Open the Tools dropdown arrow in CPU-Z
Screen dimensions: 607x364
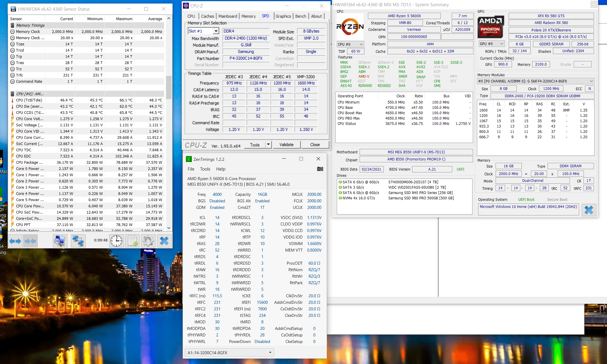pyautogui.click(x=268, y=144)
